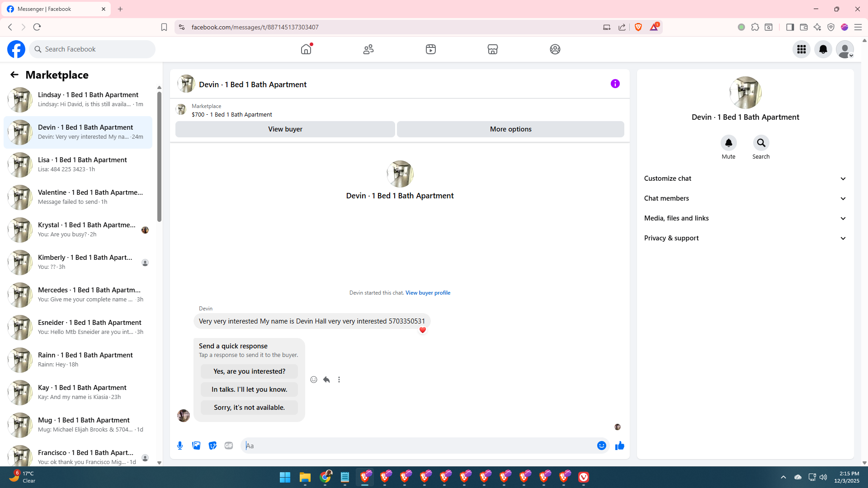Open the GIF picker icon
This screenshot has width=868, height=488.
point(229,446)
